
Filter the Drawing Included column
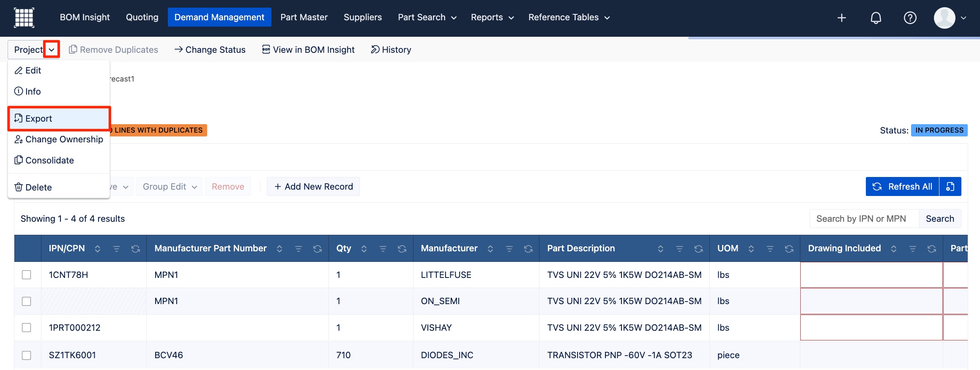click(x=912, y=249)
